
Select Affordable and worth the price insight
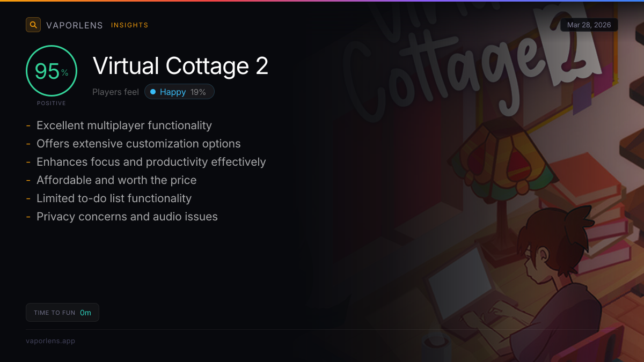click(x=116, y=180)
